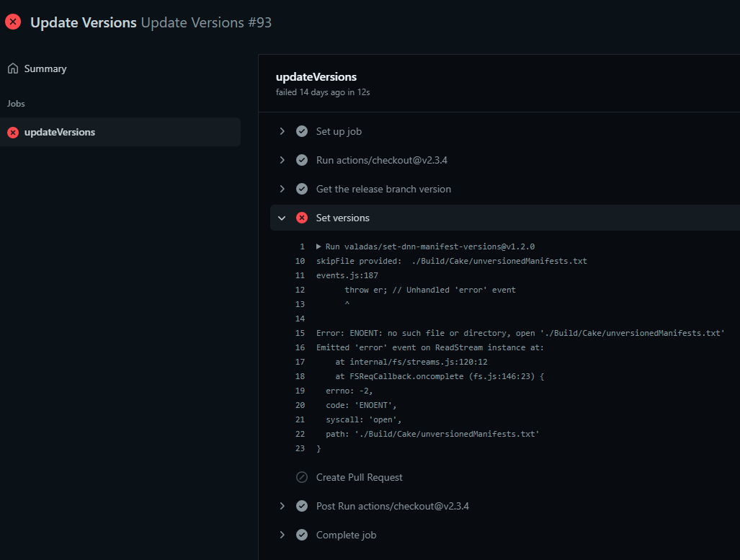The image size is (740, 560).
Task: Open the Summary page from the sidebar
Action: point(45,68)
